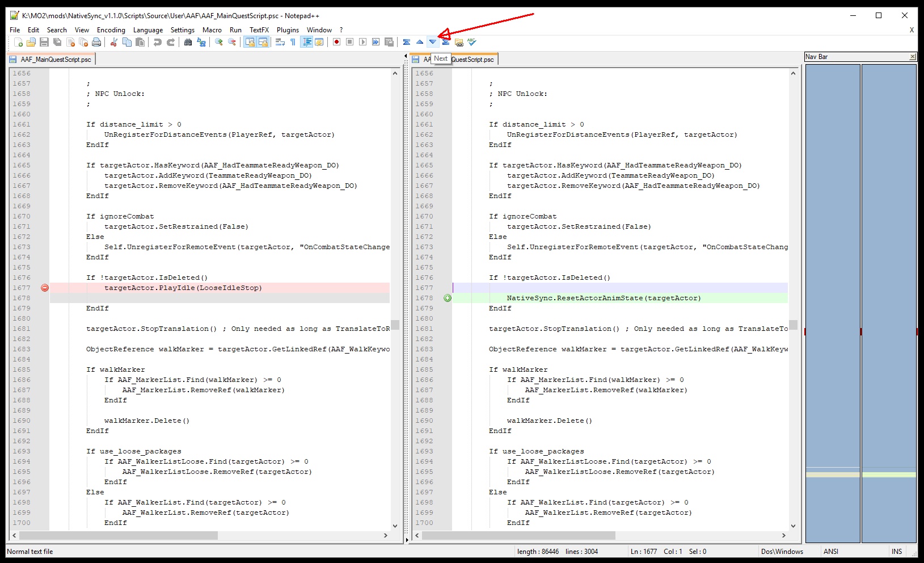The height and width of the screenshot is (563, 924).
Task: Toggle synchronize vertical scrolling
Action: click(x=250, y=41)
